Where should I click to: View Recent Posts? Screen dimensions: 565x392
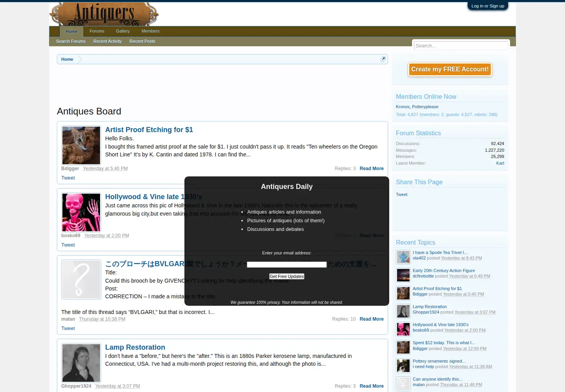click(142, 41)
